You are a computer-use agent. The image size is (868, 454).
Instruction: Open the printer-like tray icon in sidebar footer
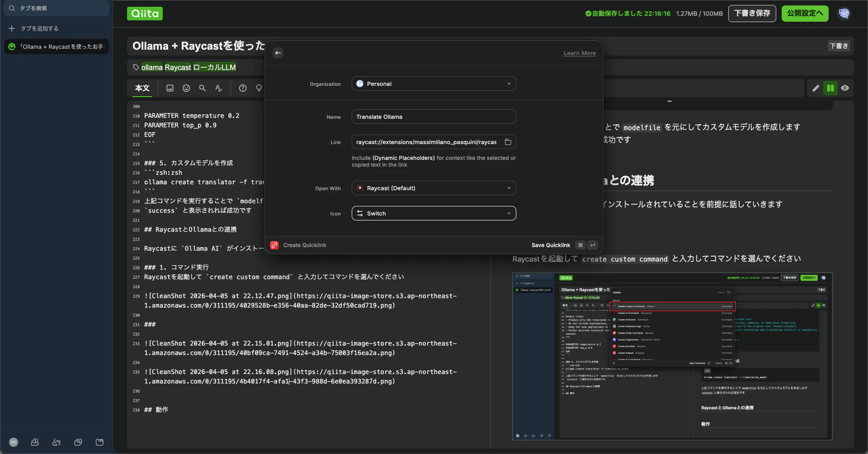click(x=35, y=442)
